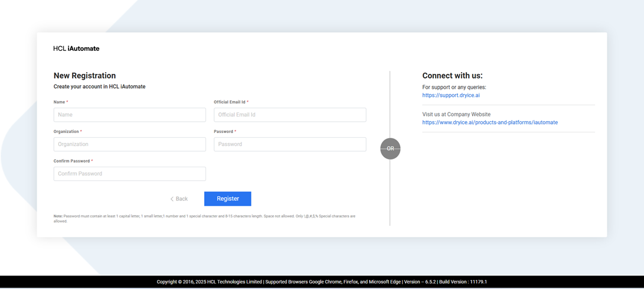Visit the dryice.ai iAutomate product page link

(x=489, y=122)
